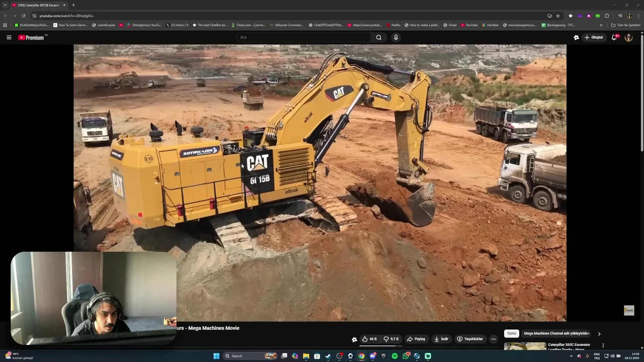The height and width of the screenshot is (362, 644).
Task: Expand hidden bookmarks with double chevron
Action: 601,25
